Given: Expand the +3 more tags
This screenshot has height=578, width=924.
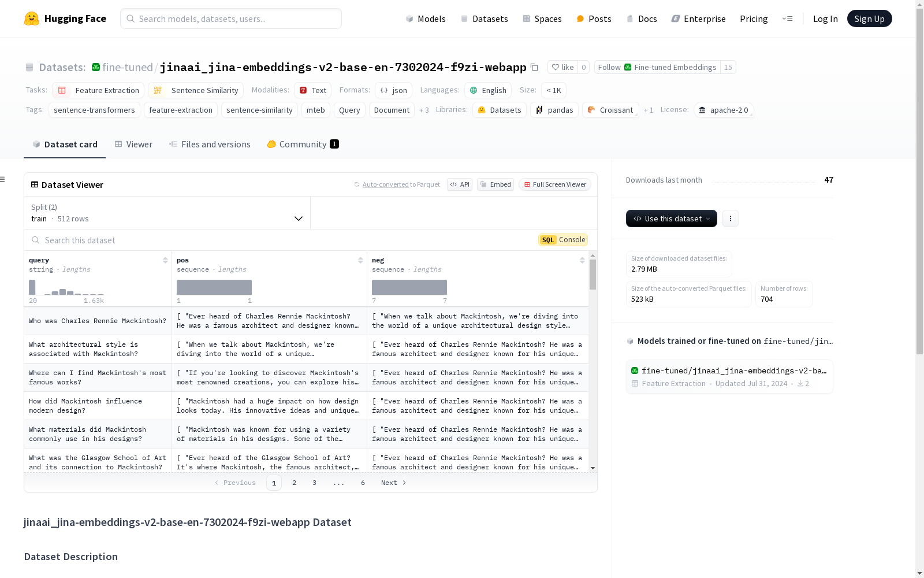Looking at the screenshot, I should [424, 110].
